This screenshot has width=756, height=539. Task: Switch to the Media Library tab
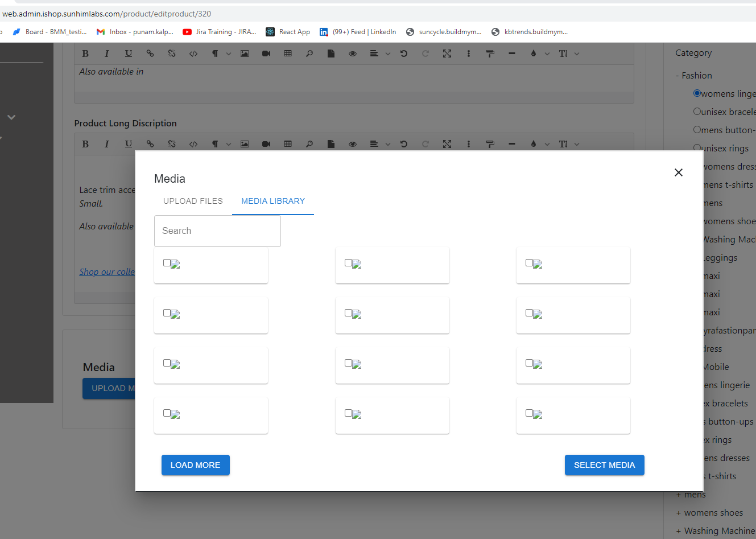coord(273,201)
